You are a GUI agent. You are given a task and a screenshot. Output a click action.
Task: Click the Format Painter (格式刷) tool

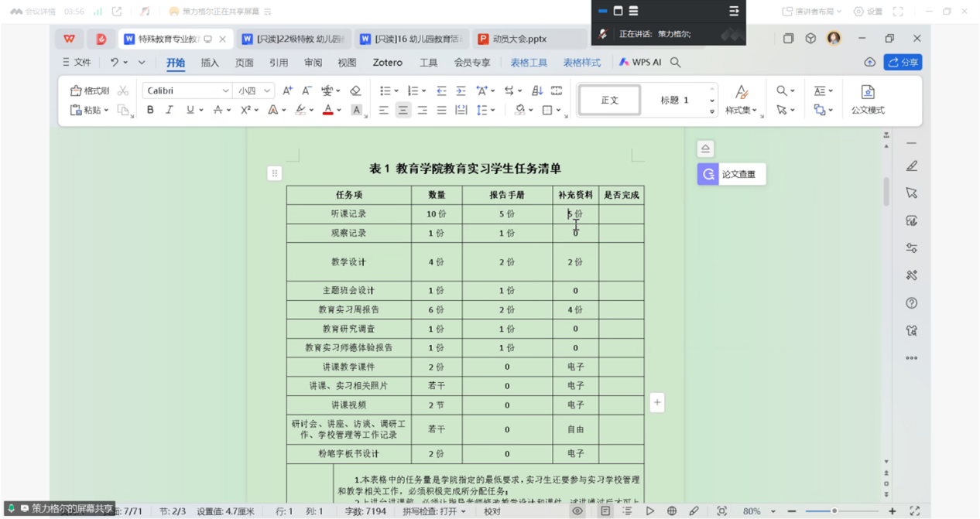tap(89, 90)
